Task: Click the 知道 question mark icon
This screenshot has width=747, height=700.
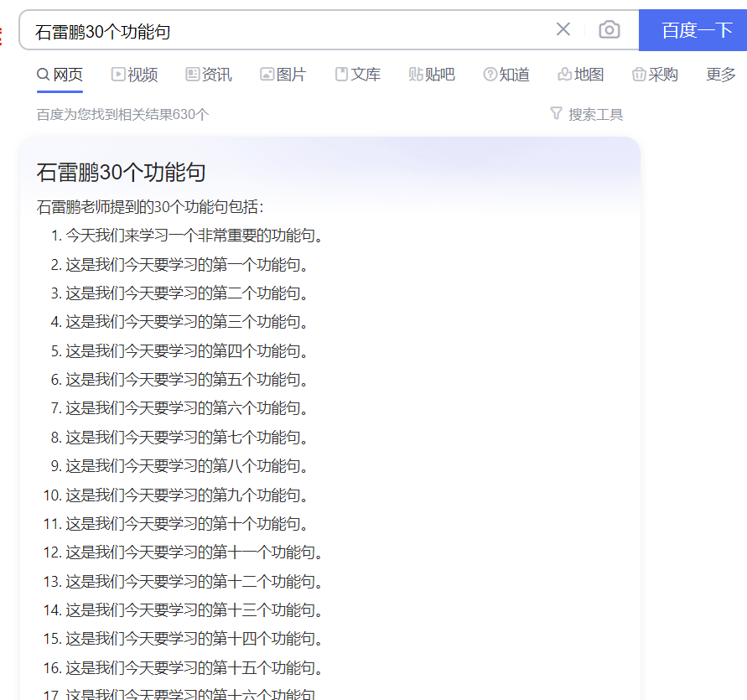Action: click(x=490, y=75)
